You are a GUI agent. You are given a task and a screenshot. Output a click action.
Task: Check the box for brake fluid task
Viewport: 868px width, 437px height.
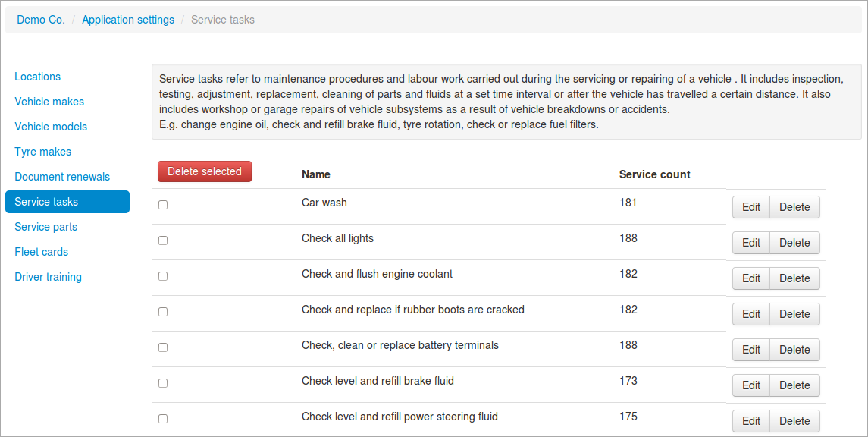(163, 383)
